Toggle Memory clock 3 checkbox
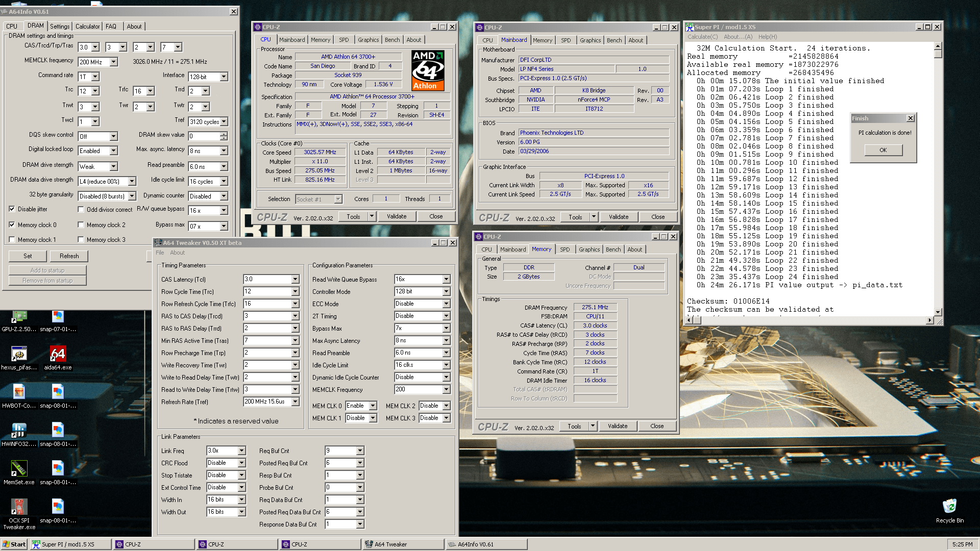 click(81, 239)
